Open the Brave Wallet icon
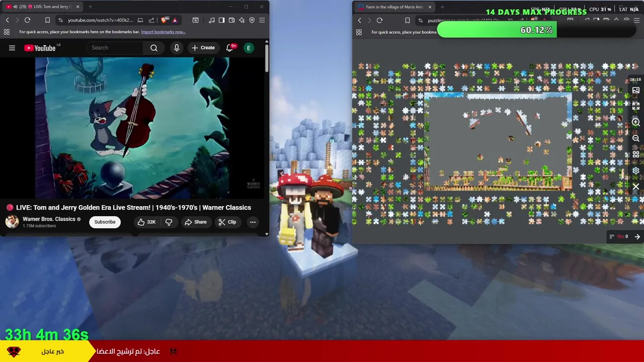 click(231, 20)
